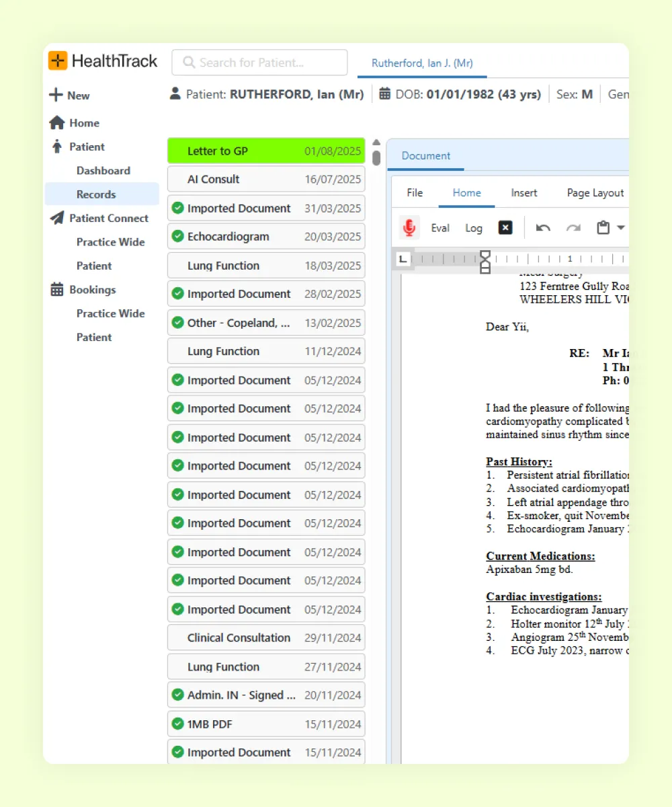Viewport: 672px width, 807px height.
Task: Click Current Medications heading in letter
Action: coord(540,556)
